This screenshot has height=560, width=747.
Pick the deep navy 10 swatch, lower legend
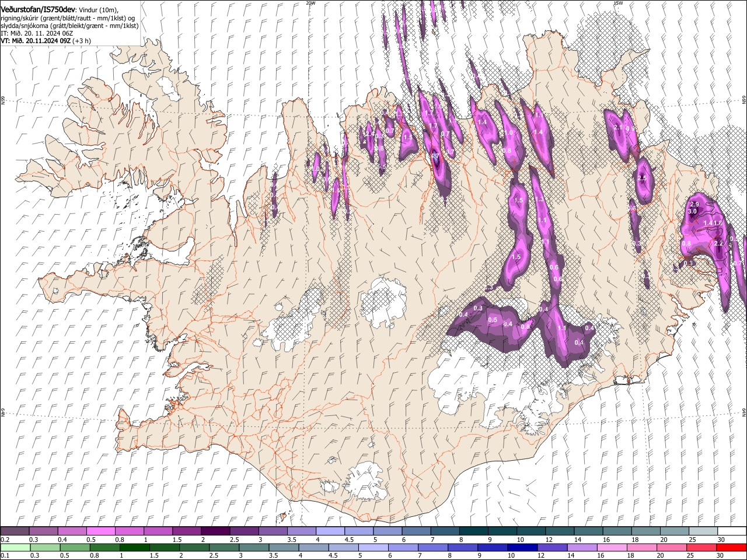523,547
